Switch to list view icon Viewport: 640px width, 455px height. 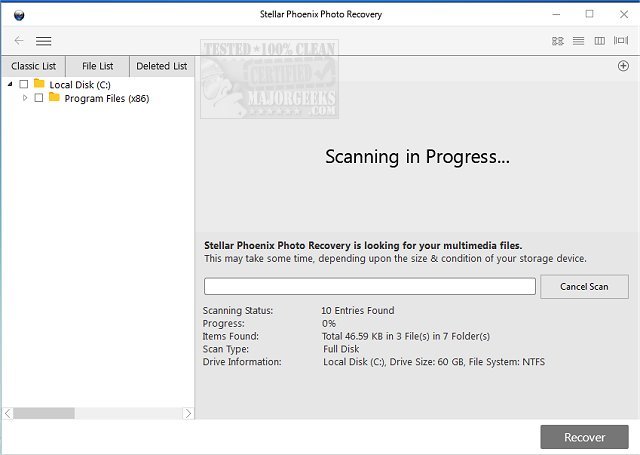tap(578, 41)
